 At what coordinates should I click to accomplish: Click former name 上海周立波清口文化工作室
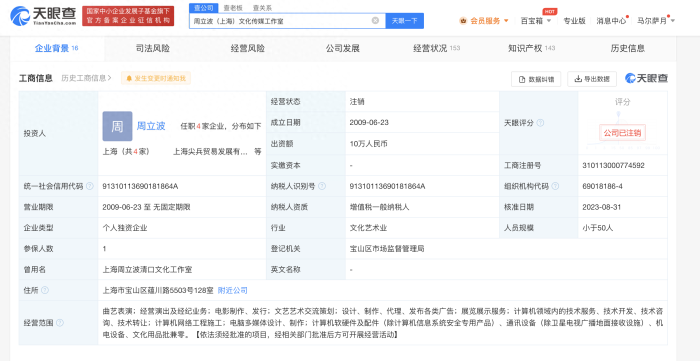click(147, 270)
